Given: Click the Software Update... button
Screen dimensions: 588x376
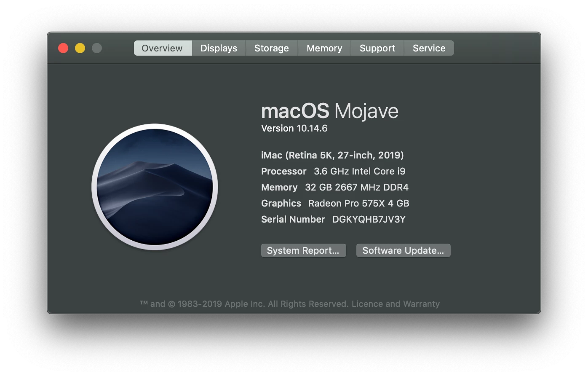Looking at the screenshot, I should pos(403,250).
